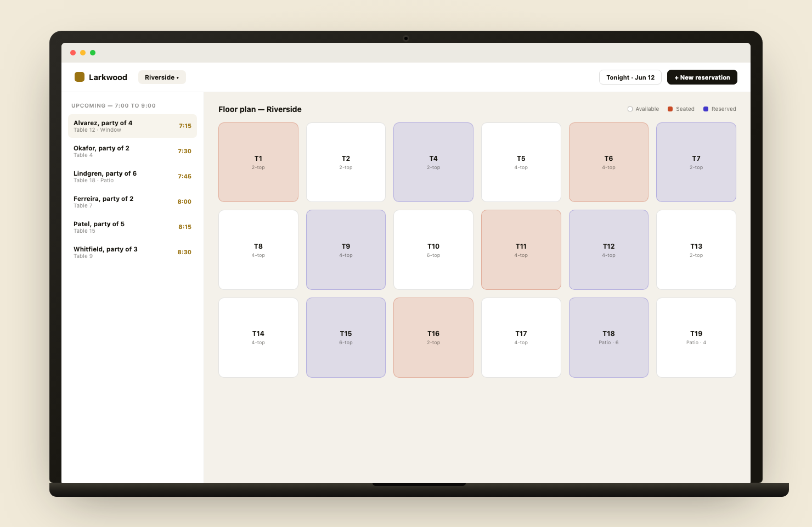Click the 8:30 time for Whitfield
812x527 pixels.
184,252
